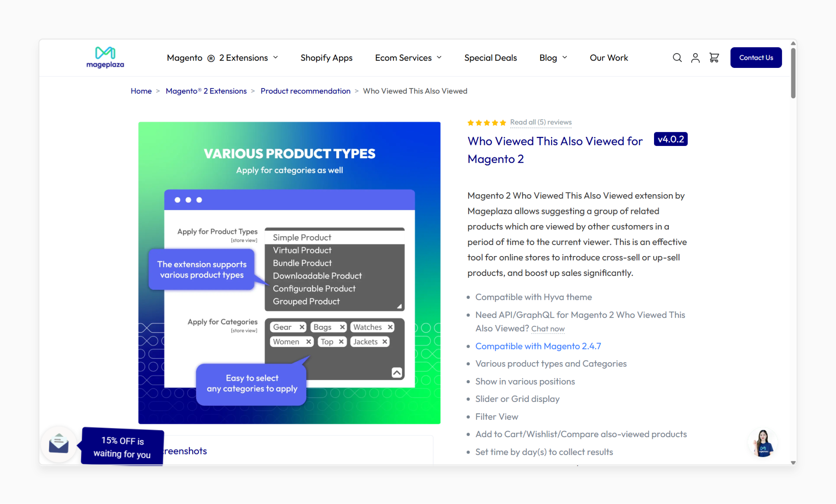Expand the Blog dropdown
The image size is (836, 504).
tap(553, 57)
